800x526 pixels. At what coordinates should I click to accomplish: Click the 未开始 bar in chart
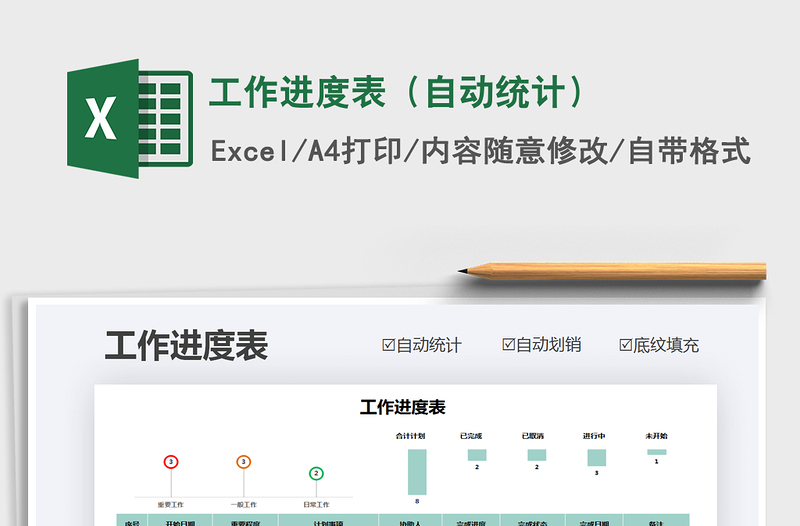tap(657, 452)
